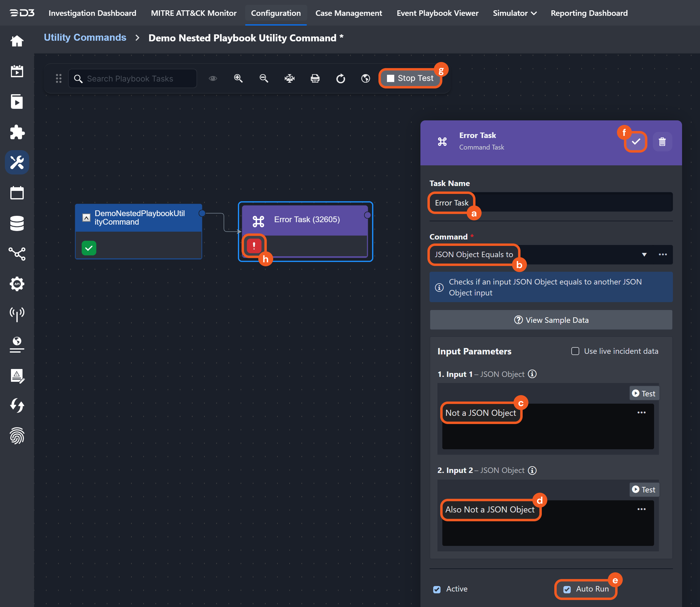Screen dimensions: 700x607
Task: Click the zoom in magnifier icon
Action: [x=238, y=79]
